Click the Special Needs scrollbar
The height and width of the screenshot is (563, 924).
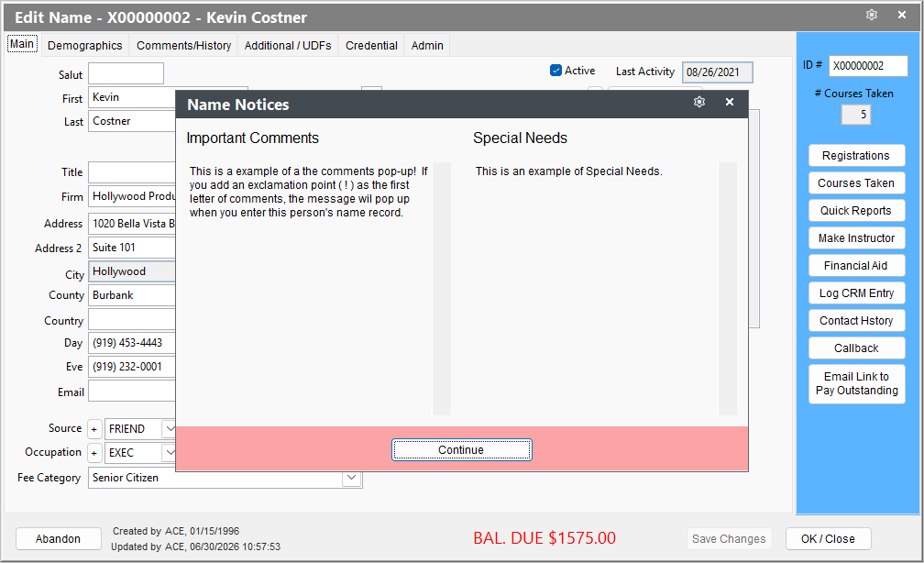pos(728,288)
